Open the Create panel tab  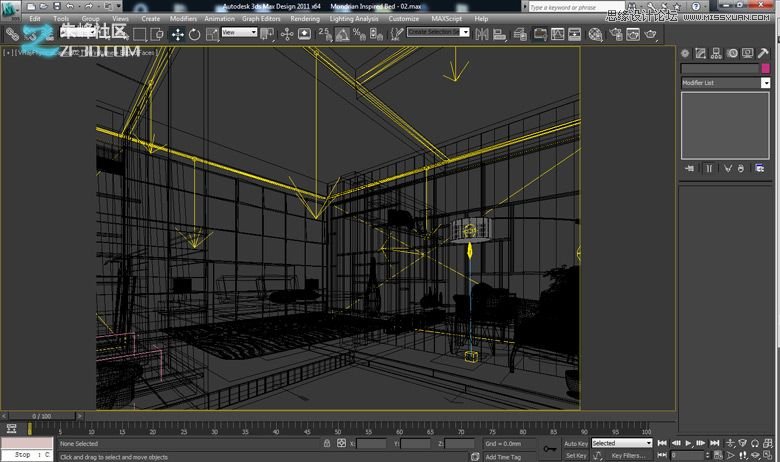point(685,53)
